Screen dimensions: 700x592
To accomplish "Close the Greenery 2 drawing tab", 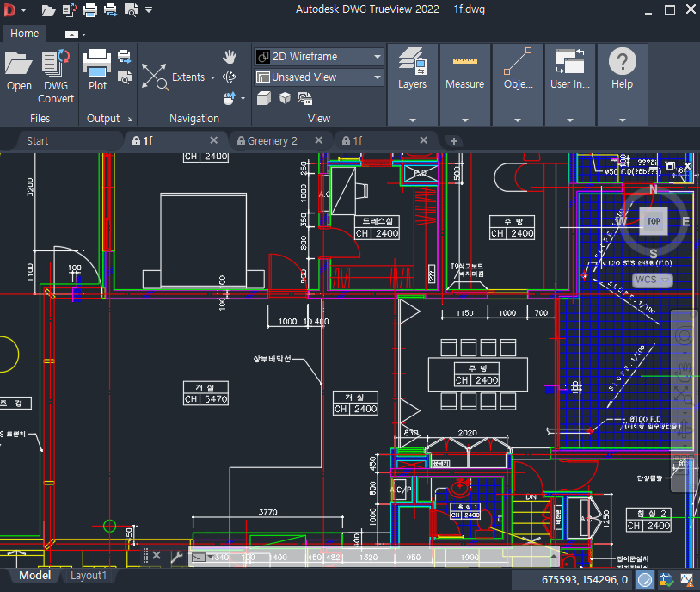I will pos(319,140).
